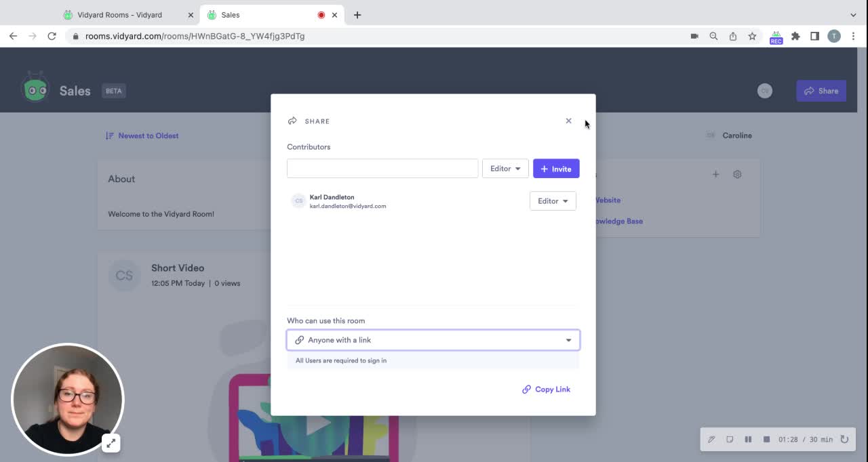Screen dimensions: 868x462
Task: Click the lock site info icon
Action: pyautogui.click(x=75, y=36)
